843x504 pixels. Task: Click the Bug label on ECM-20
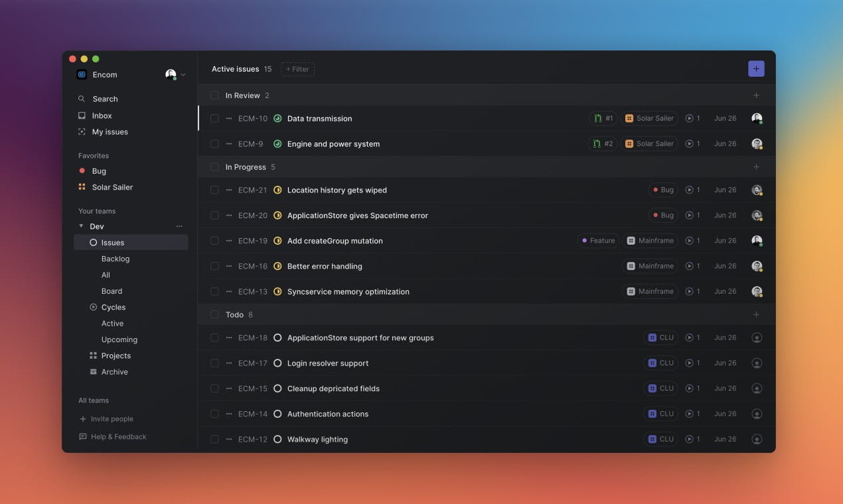coord(662,216)
